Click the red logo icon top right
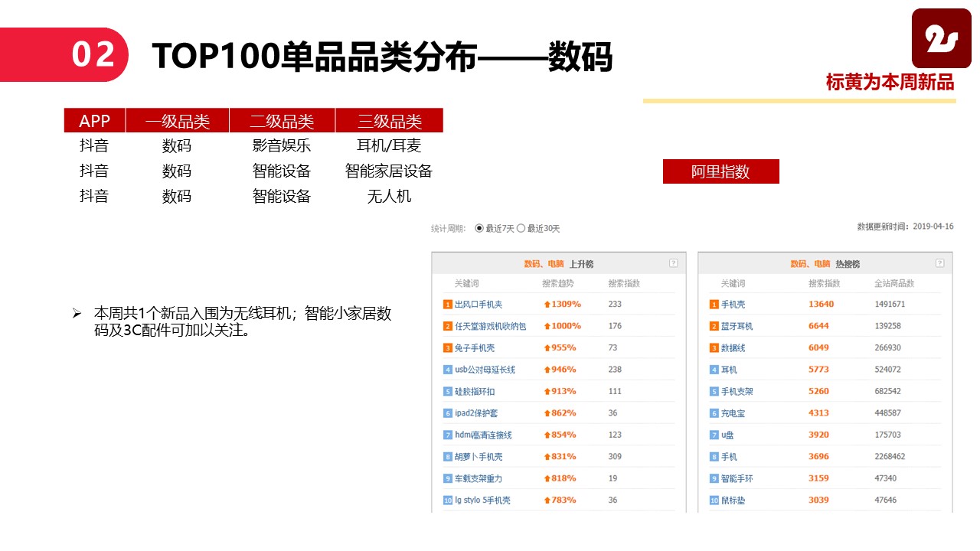Image resolution: width=980 pixels, height=551 pixels. pos(941,40)
